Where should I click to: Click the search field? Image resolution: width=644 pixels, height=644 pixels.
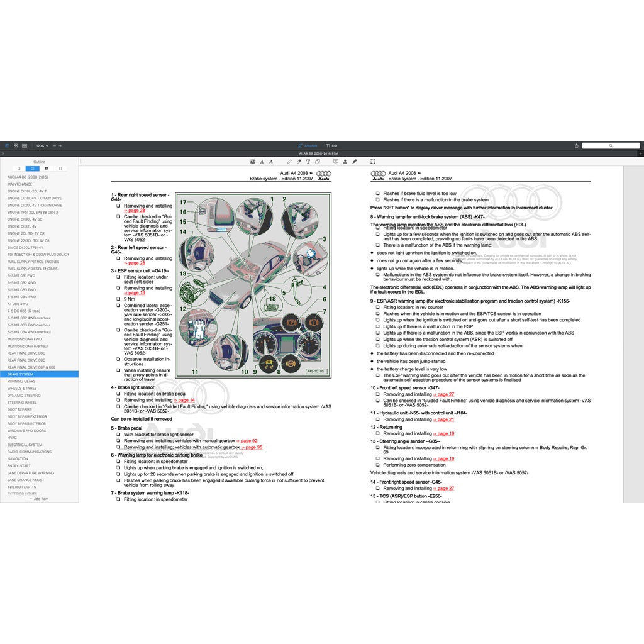(x=610, y=145)
